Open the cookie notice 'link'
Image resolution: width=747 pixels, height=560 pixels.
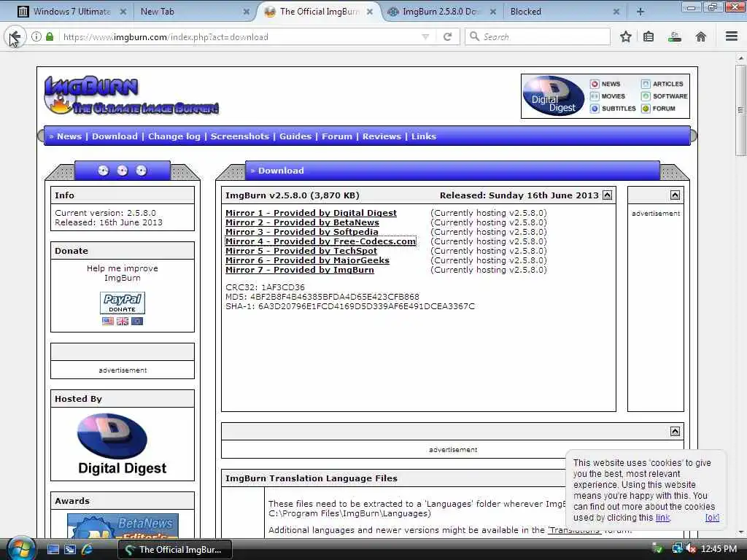662,518
